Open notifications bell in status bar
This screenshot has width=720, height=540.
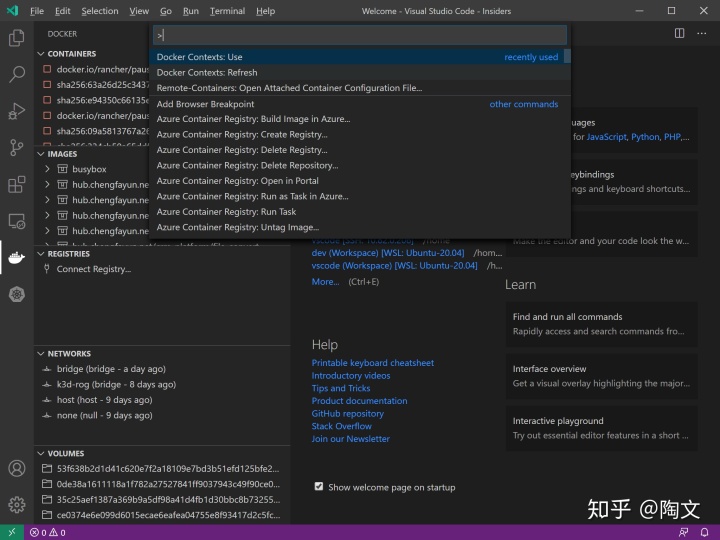tap(704, 533)
